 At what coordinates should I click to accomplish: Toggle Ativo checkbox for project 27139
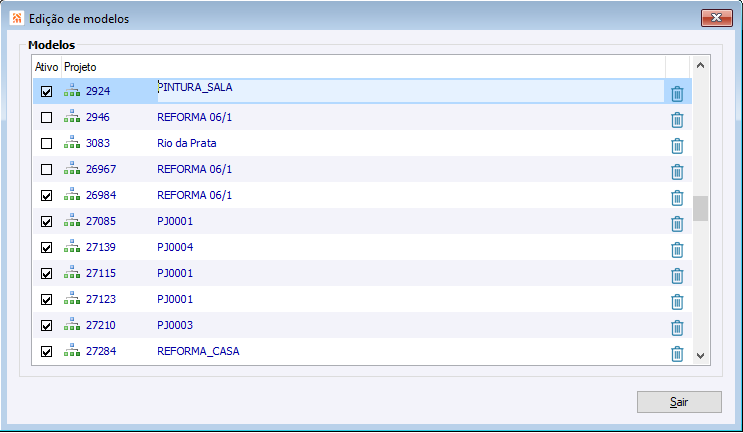(46, 247)
